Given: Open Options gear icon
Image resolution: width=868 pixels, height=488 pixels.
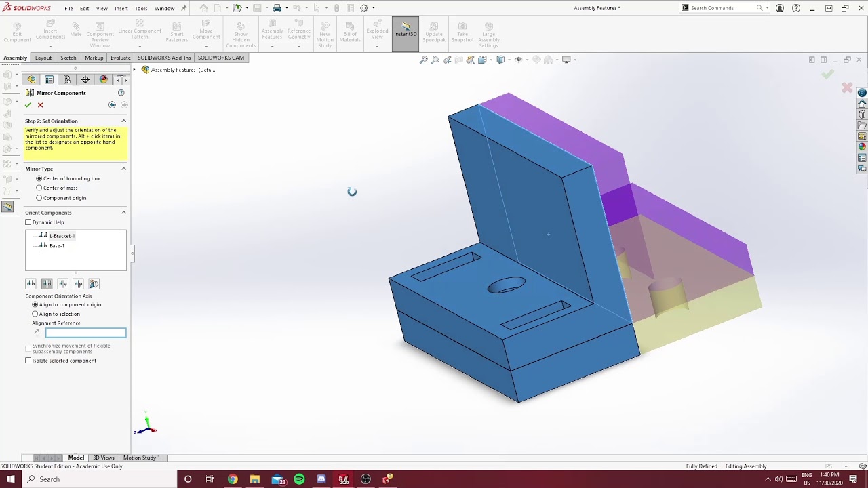Looking at the screenshot, I should pyautogui.click(x=364, y=8).
